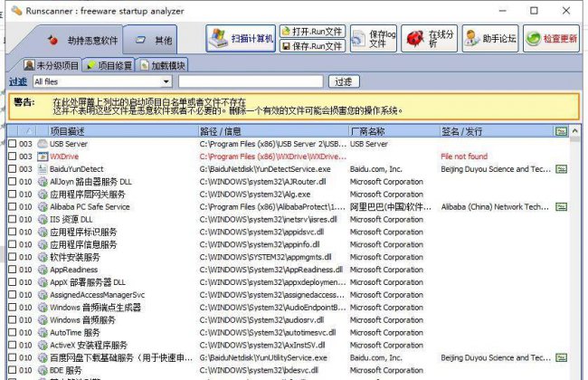Sort by the 项目描述 column header
Image resolution: width=588 pixels, height=380 pixels.
click(x=123, y=131)
